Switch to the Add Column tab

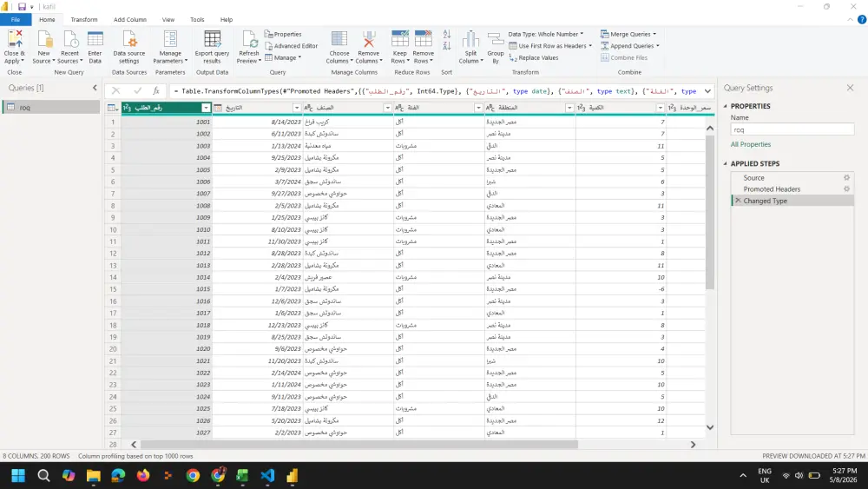coord(130,19)
